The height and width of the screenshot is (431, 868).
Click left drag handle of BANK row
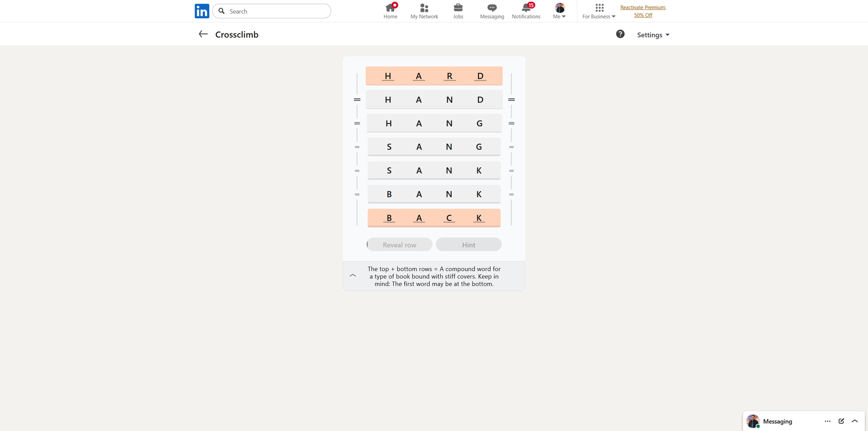click(x=357, y=194)
